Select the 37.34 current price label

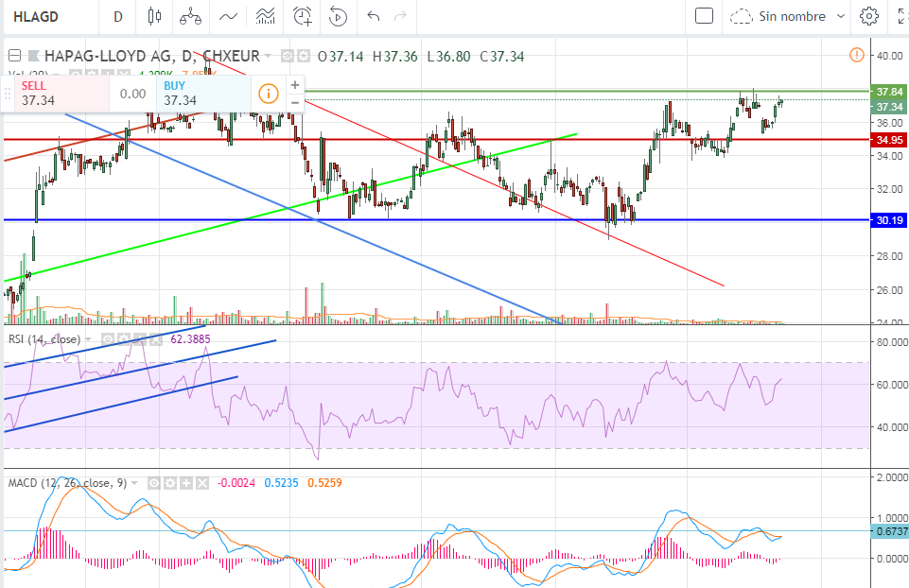click(889, 107)
